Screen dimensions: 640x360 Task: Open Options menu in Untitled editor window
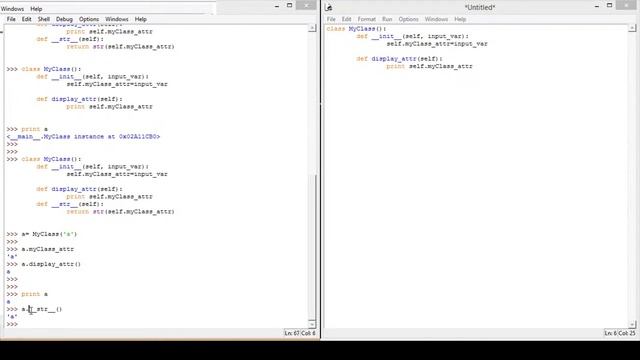coord(409,19)
